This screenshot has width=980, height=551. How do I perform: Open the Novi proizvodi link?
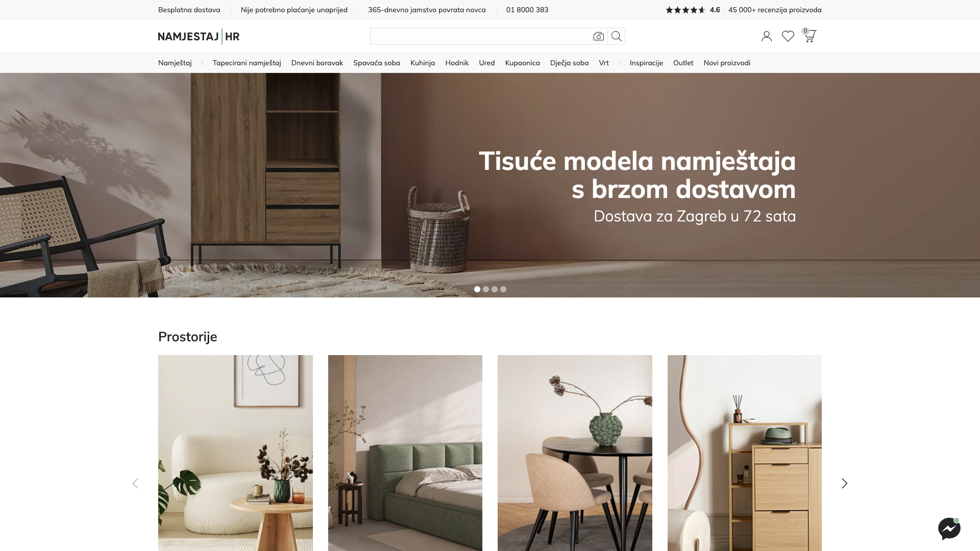click(x=727, y=63)
